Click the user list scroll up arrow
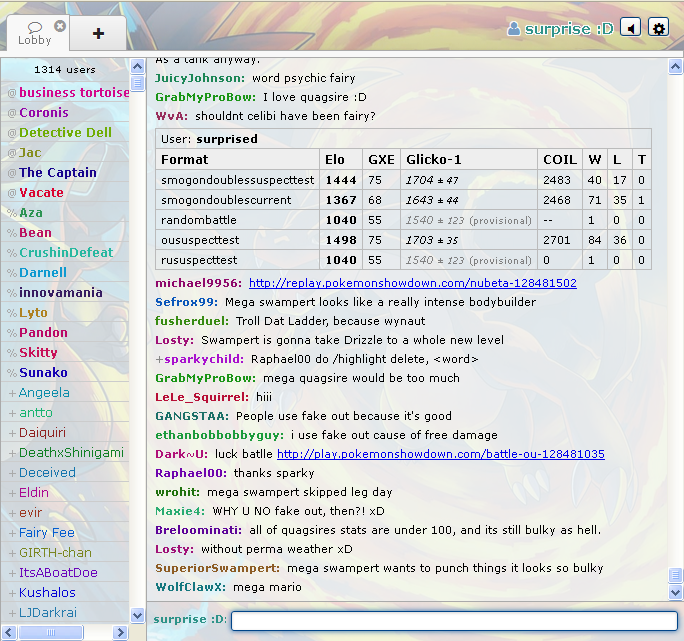Image resolution: width=684 pixels, height=641 pixels. [x=137, y=67]
